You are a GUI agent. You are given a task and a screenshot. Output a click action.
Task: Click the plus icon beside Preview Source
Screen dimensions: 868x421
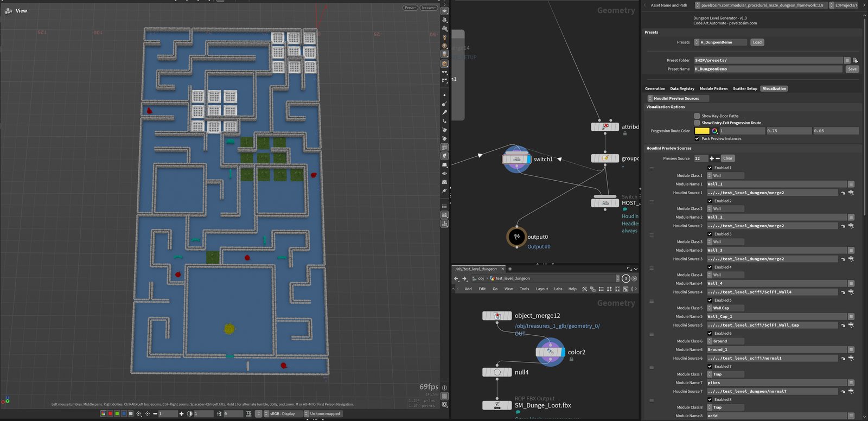pyautogui.click(x=712, y=158)
